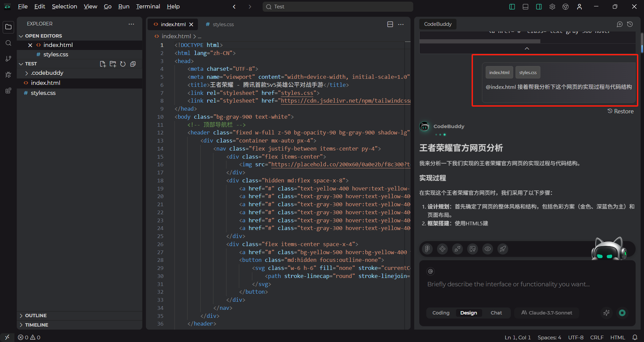Screen dimensions: 644x342
Task: Click the Chrome browser icon in title bar
Action: tap(566, 7)
